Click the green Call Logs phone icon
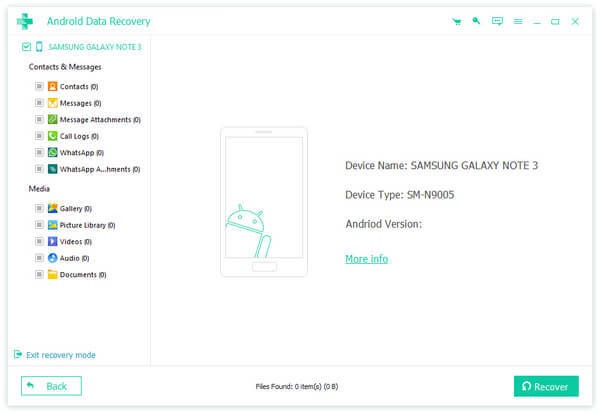 pyautogui.click(x=52, y=136)
